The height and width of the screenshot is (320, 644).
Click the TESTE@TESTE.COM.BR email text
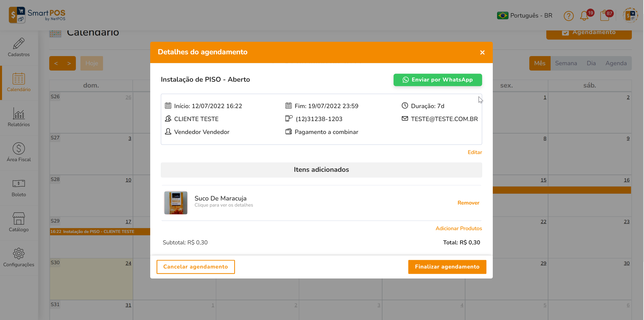pyautogui.click(x=444, y=119)
